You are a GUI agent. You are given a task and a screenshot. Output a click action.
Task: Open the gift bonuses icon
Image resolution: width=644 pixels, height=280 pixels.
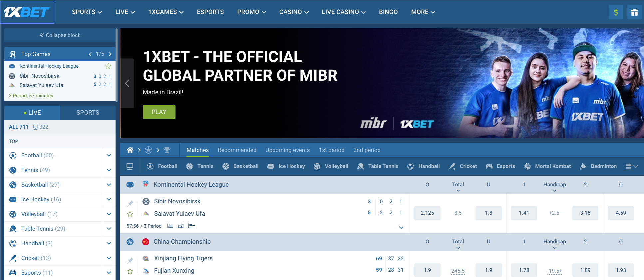[634, 12]
